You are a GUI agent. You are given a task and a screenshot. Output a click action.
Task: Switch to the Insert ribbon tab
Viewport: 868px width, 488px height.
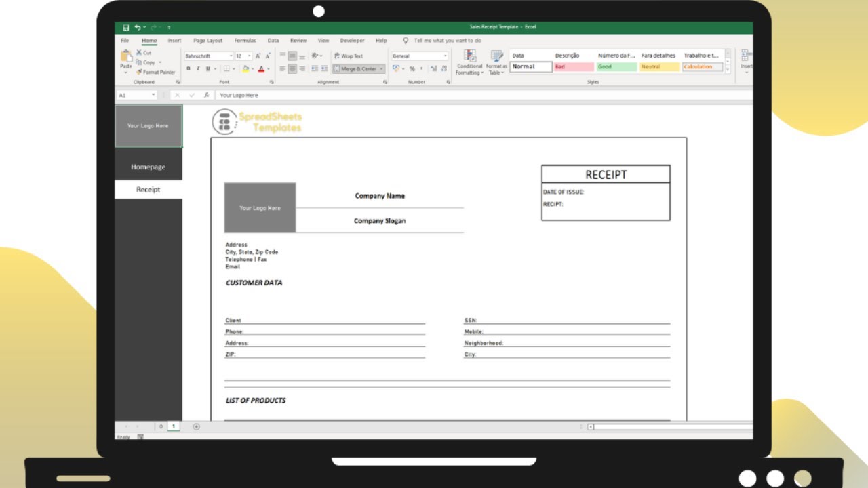point(174,41)
